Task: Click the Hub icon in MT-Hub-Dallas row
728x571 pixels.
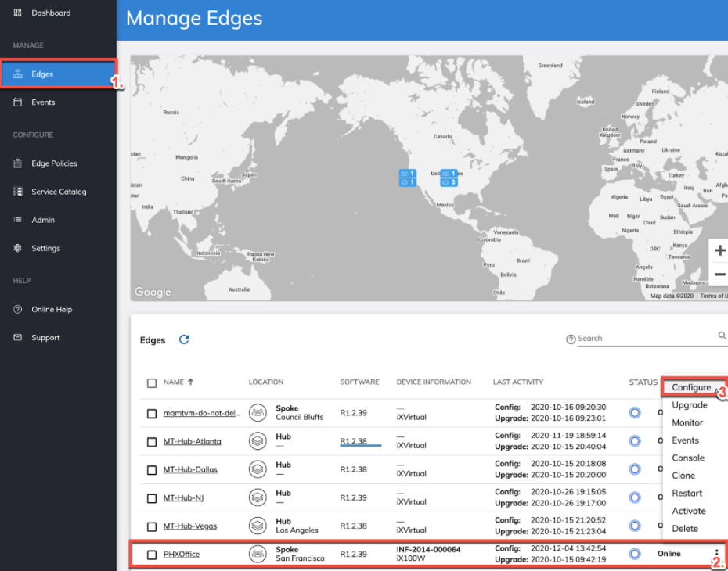Action: pos(258,469)
